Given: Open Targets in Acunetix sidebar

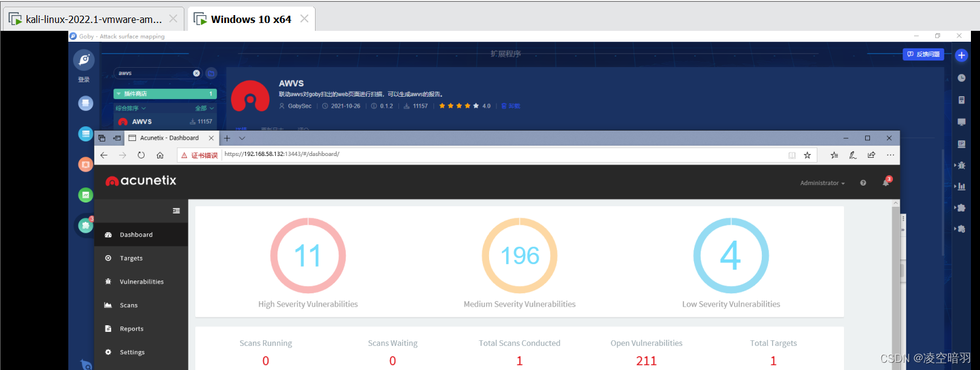Looking at the screenshot, I should click(x=141, y=258).
